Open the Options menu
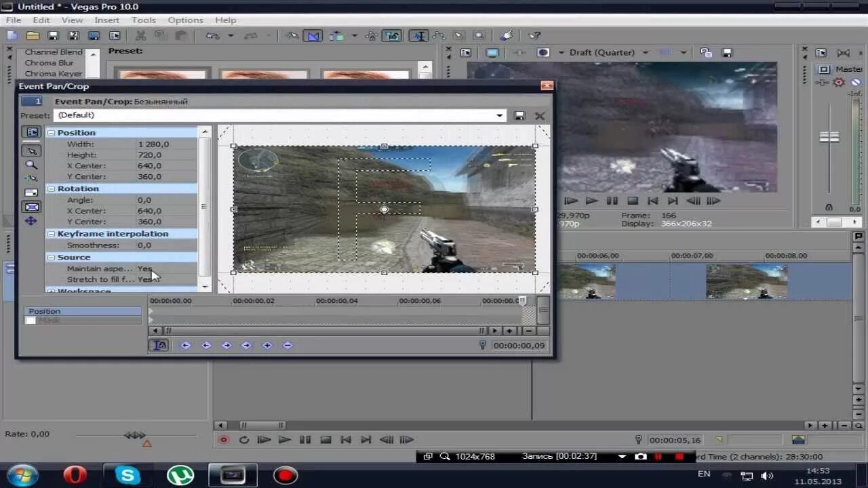This screenshot has width=868, height=488. [x=185, y=20]
